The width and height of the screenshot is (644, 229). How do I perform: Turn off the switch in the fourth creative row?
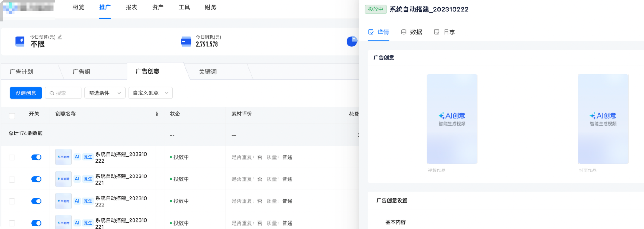pyautogui.click(x=36, y=223)
